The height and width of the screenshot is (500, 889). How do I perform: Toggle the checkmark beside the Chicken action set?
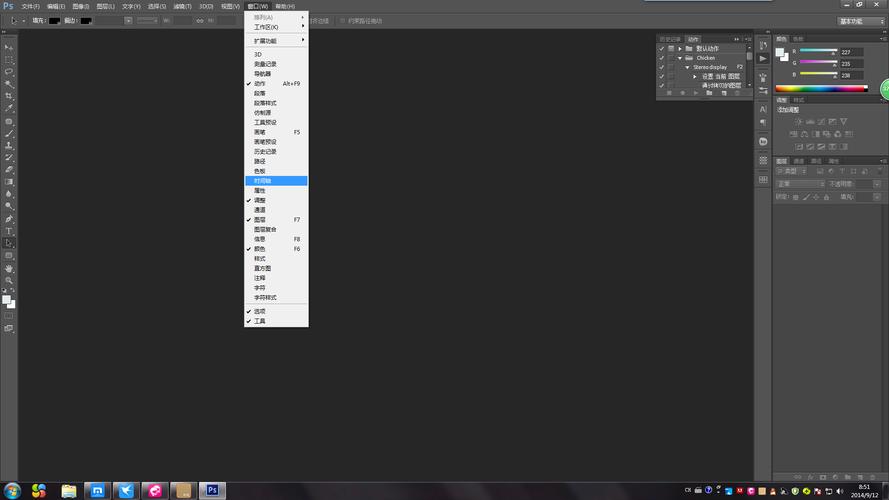(661, 58)
